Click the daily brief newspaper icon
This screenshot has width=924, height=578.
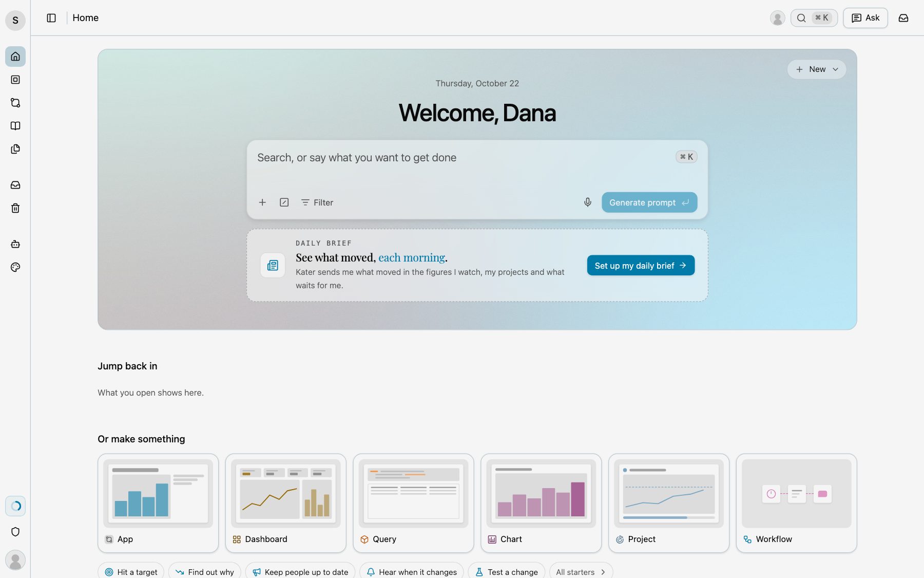(x=273, y=265)
